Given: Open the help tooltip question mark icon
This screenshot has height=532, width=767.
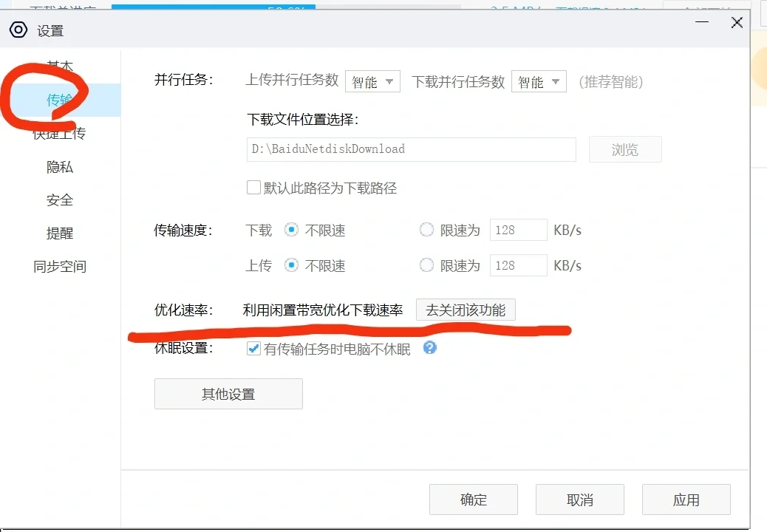Looking at the screenshot, I should tap(429, 349).
